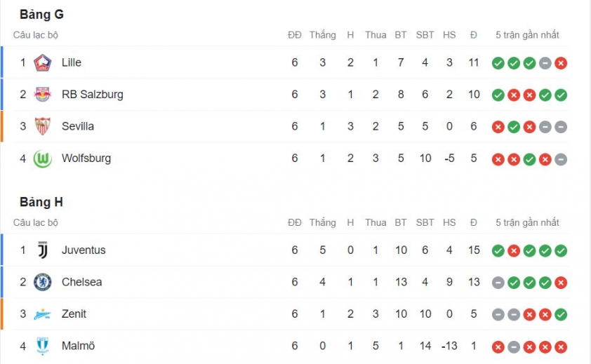Screen dimensions: 591x364
Task: Click the Malmö club crest
Action: [43, 346]
